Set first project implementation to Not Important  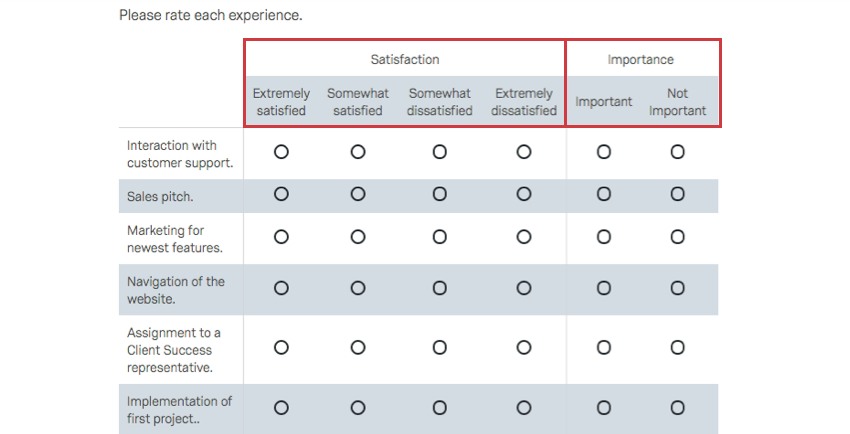point(678,408)
